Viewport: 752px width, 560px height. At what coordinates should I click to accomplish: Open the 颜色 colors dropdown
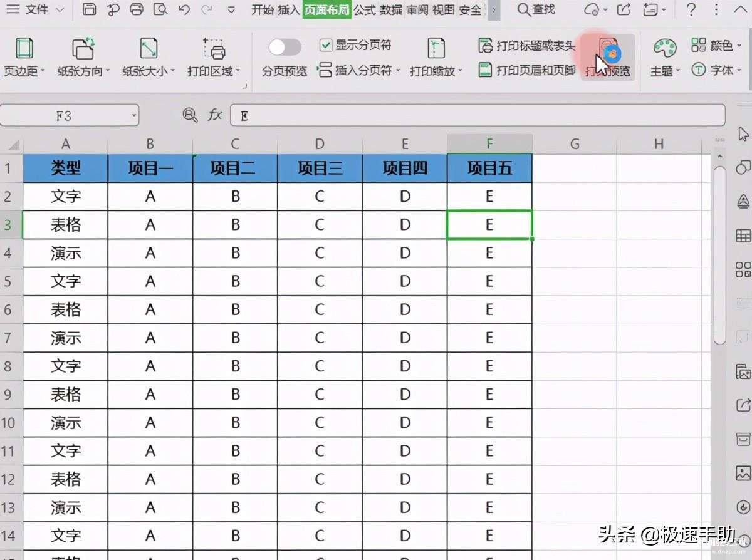[739, 46]
